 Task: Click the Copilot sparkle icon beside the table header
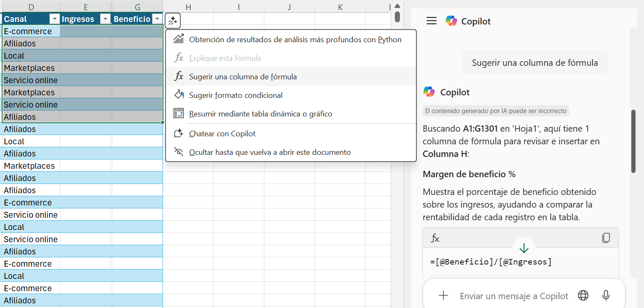[173, 20]
